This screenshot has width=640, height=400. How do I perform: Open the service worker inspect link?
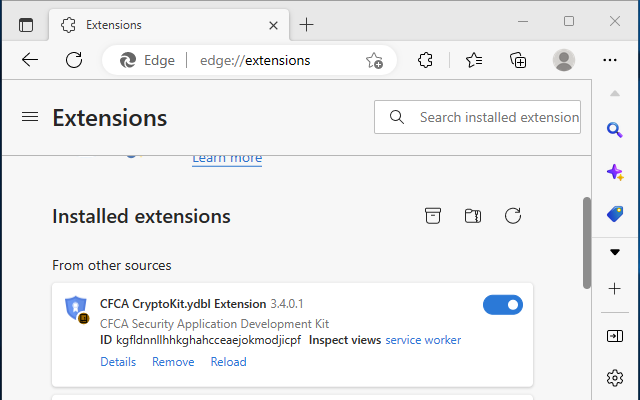pos(423,340)
